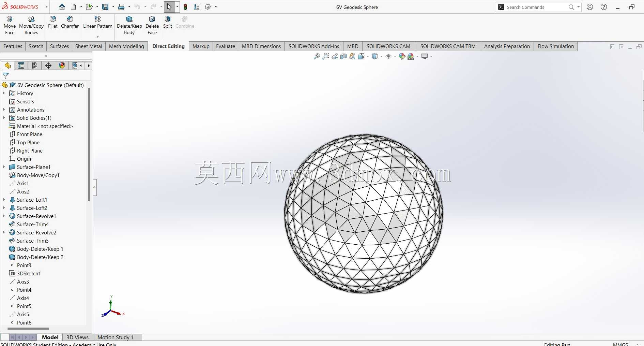Select Front Plane in the feature tree
This screenshot has height=346, width=644.
(x=30, y=134)
